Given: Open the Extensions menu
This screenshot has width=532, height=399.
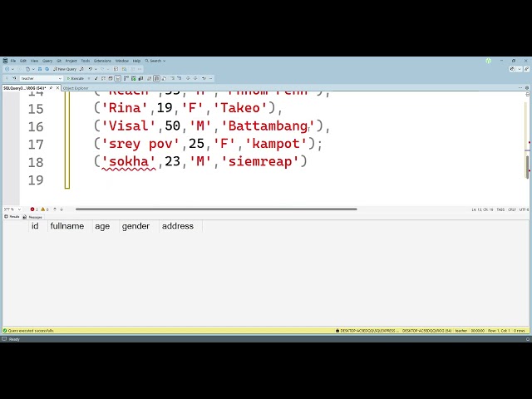Looking at the screenshot, I should pyautogui.click(x=102, y=61).
